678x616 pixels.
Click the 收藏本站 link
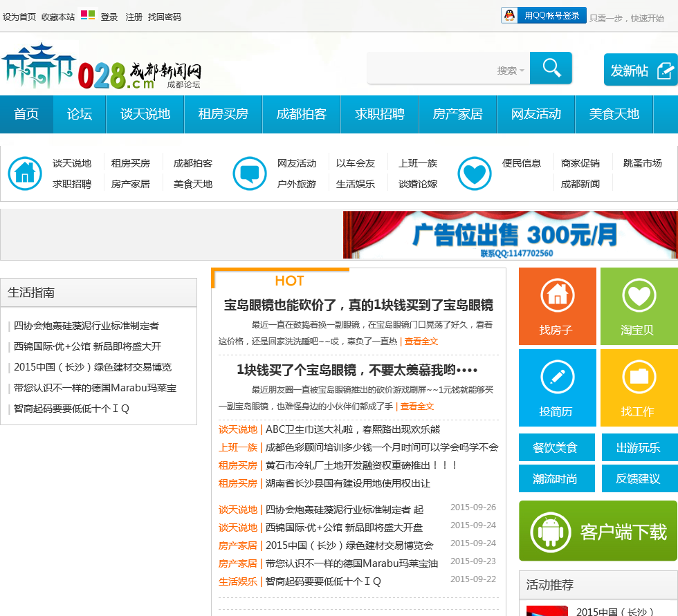point(58,17)
